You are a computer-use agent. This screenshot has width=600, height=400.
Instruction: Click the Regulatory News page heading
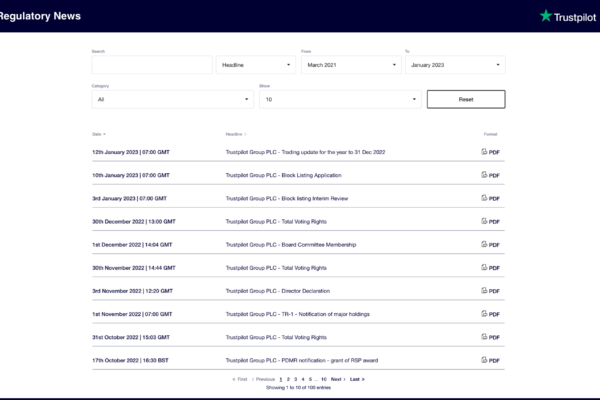coord(40,16)
